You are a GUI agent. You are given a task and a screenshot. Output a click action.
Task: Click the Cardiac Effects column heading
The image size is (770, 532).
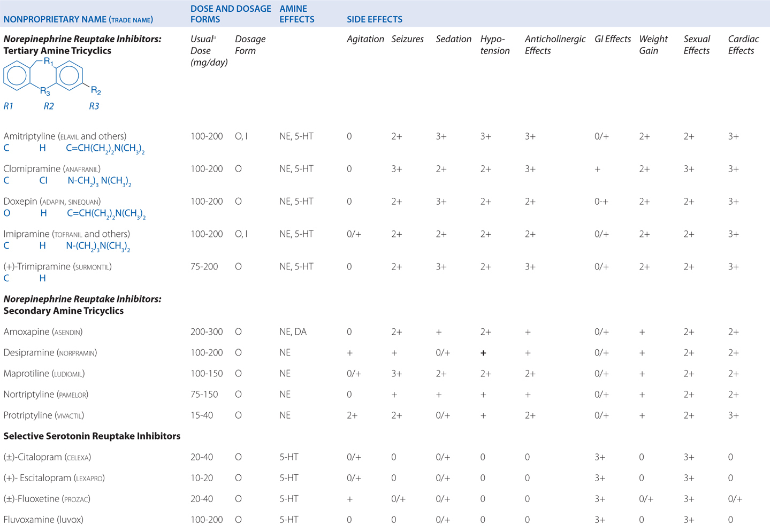(x=743, y=45)
